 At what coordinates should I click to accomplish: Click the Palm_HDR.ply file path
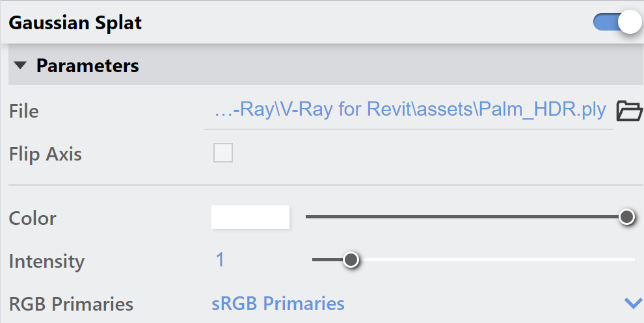coord(410,110)
